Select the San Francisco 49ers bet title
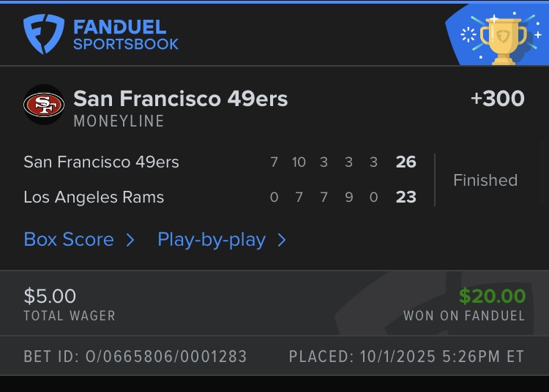This screenshot has height=392, width=549. pos(180,99)
